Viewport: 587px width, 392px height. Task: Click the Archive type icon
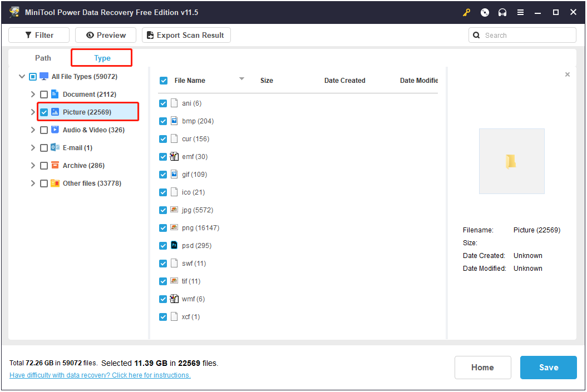[x=55, y=165]
